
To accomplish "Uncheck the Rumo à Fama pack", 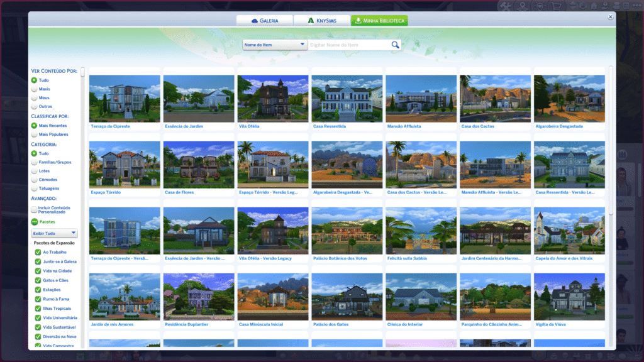I will tap(38, 299).
